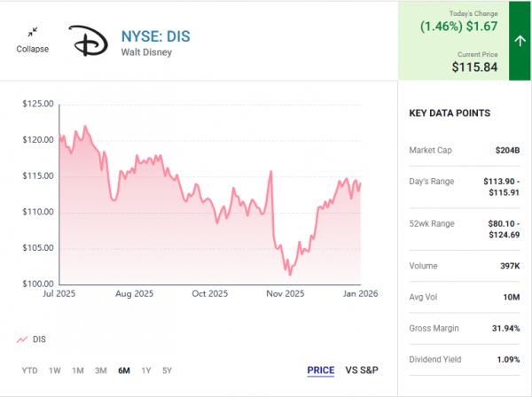Switch chart to 3M range
This screenshot has height=397, width=532.
pos(101,370)
